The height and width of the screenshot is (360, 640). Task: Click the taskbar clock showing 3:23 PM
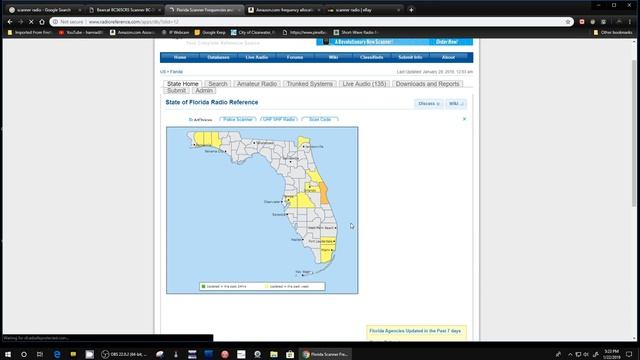611,354
